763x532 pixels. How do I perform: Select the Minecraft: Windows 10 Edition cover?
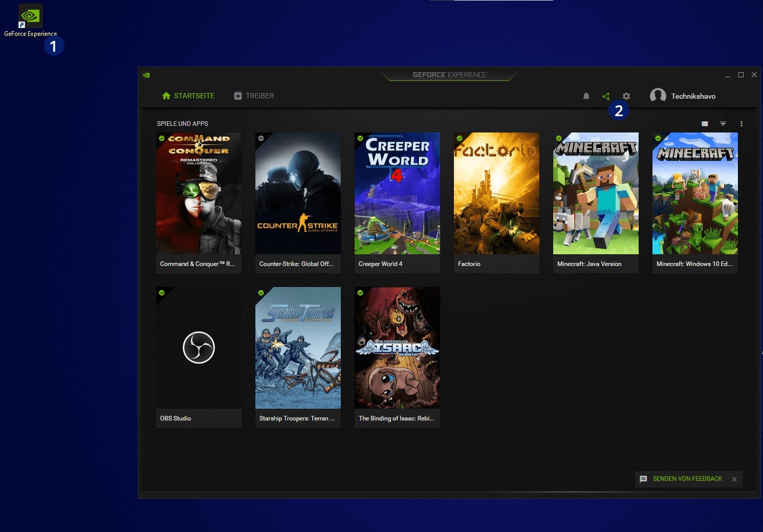695,193
